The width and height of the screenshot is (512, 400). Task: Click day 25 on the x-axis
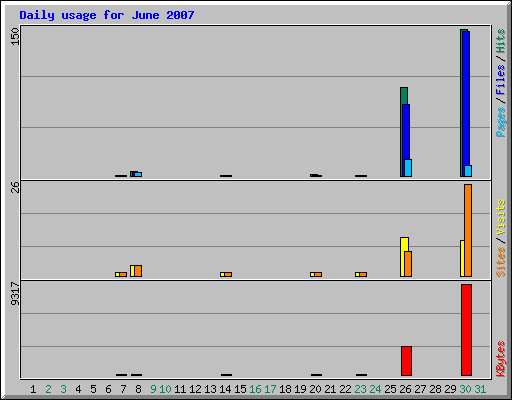tap(390, 389)
